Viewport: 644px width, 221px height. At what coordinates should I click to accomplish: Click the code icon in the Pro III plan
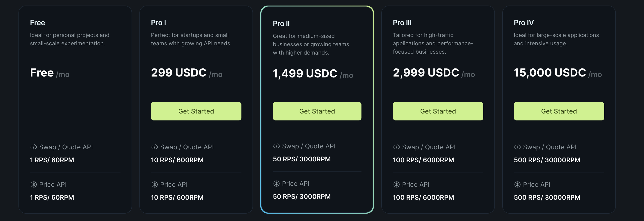tap(396, 147)
